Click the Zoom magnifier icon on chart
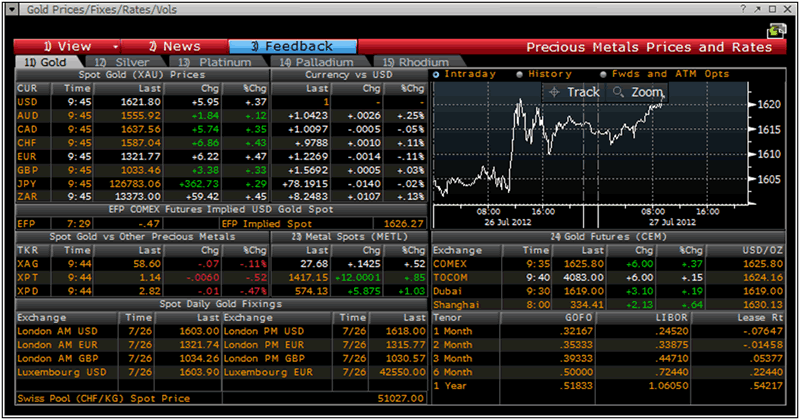 point(619,92)
